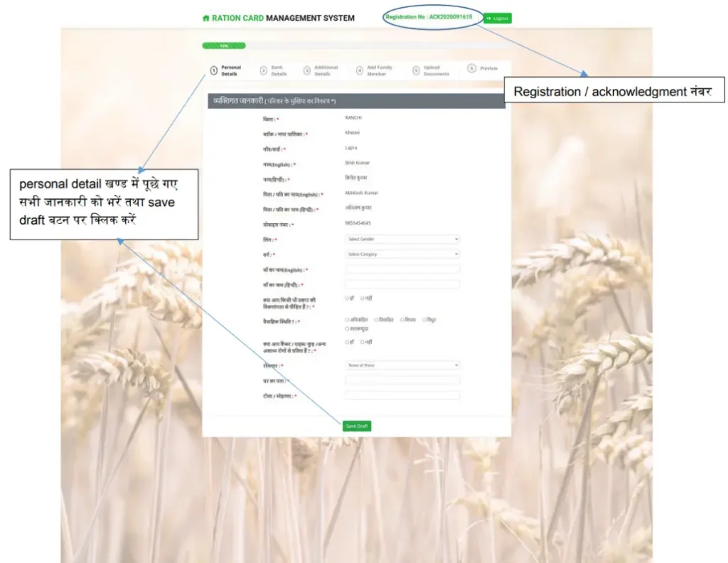
Task: Click the name value Binit Kumar
Action: coord(358,163)
